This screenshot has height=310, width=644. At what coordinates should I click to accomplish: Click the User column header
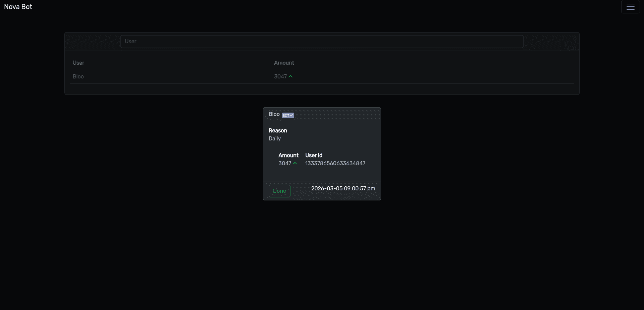click(78, 63)
